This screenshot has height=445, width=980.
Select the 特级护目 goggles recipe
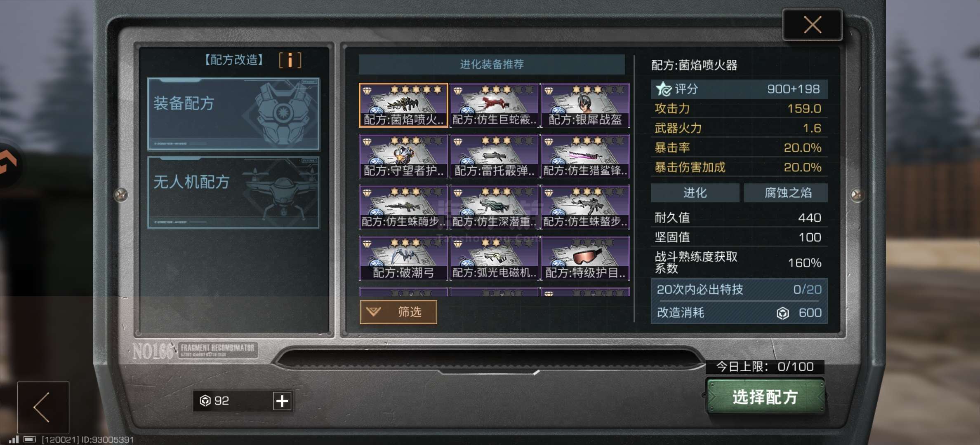[x=585, y=258]
